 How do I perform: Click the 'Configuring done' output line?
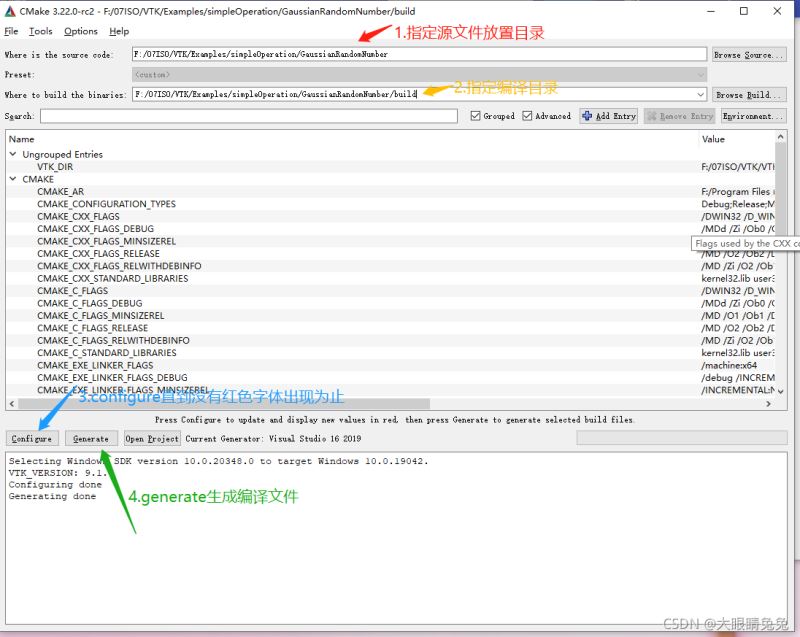coord(55,485)
